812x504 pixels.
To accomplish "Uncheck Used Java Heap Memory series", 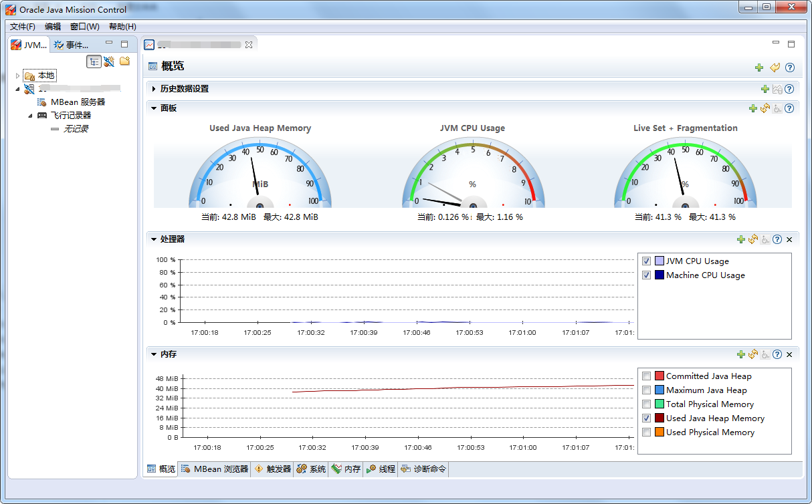I will click(x=647, y=418).
